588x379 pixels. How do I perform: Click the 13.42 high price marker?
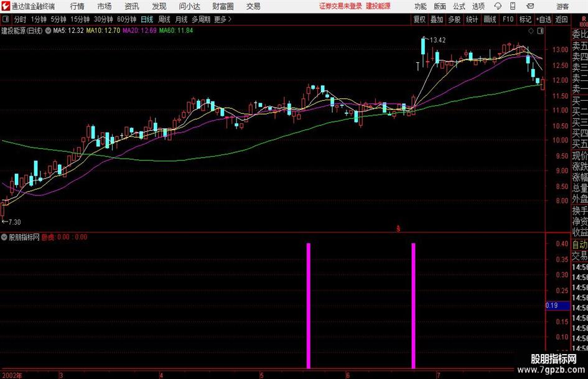[437, 40]
